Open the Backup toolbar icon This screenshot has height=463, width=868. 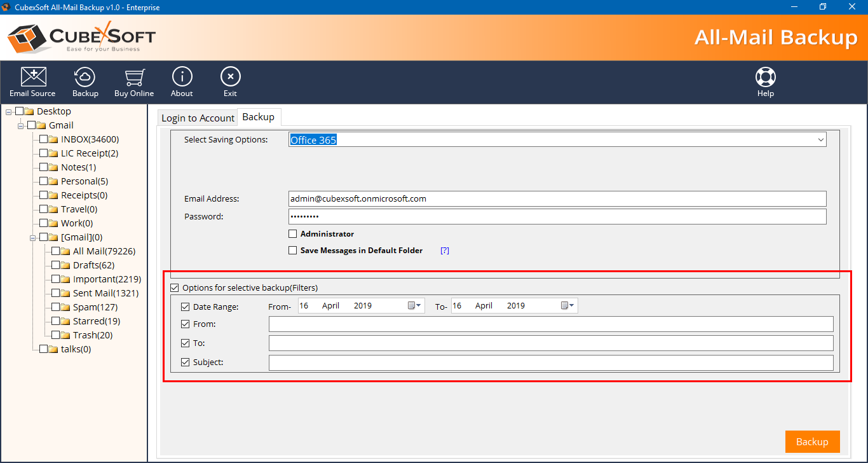click(85, 82)
